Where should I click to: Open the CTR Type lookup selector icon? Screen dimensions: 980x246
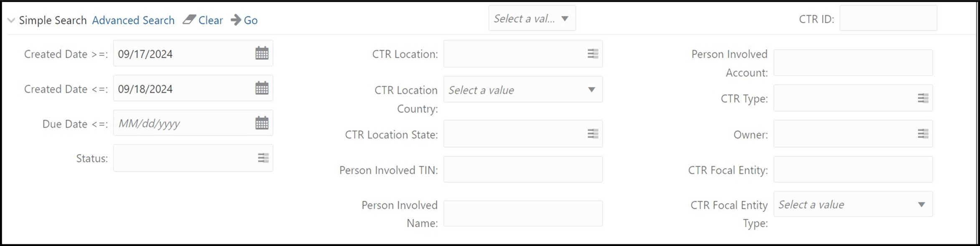pyautogui.click(x=922, y=97)
